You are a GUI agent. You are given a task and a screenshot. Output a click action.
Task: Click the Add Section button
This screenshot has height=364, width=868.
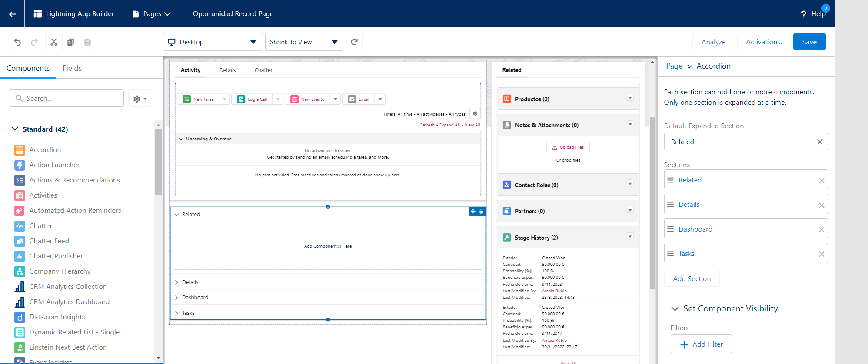click(692, 279)
